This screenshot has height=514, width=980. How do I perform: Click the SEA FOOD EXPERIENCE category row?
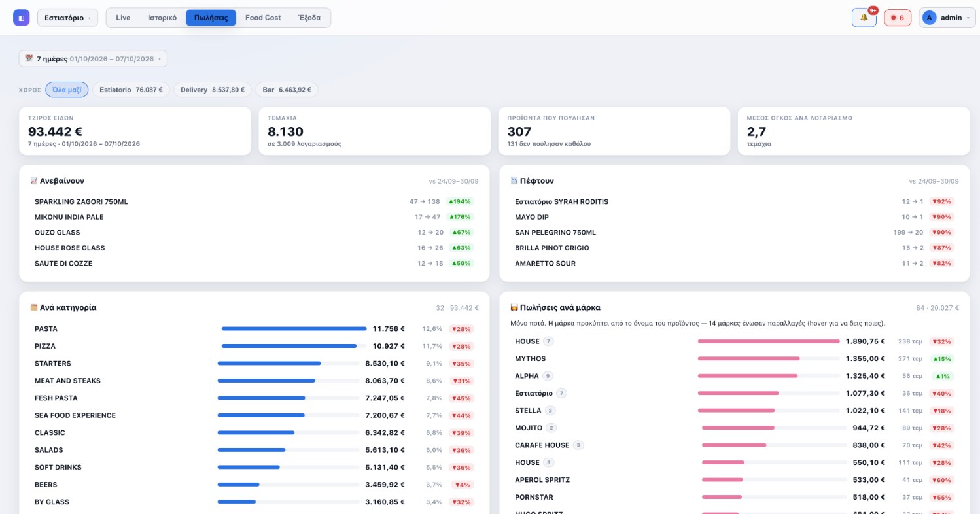tap(254, 415)
